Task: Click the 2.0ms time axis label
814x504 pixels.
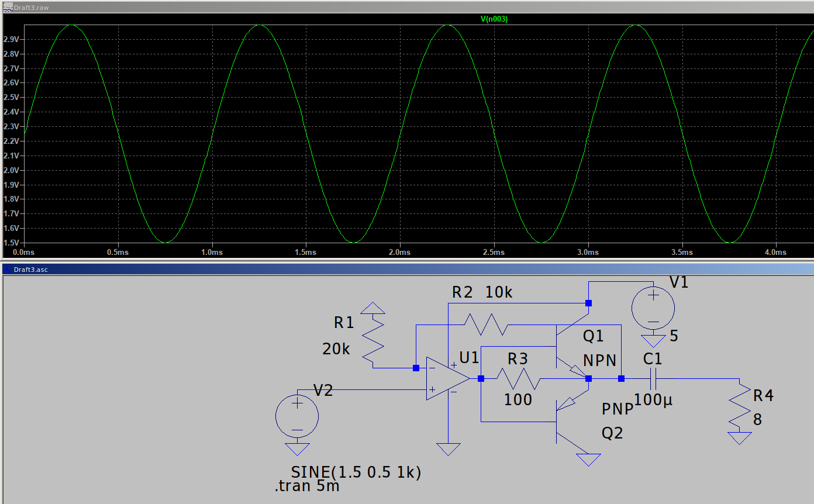Action: [x=399, y=253]
